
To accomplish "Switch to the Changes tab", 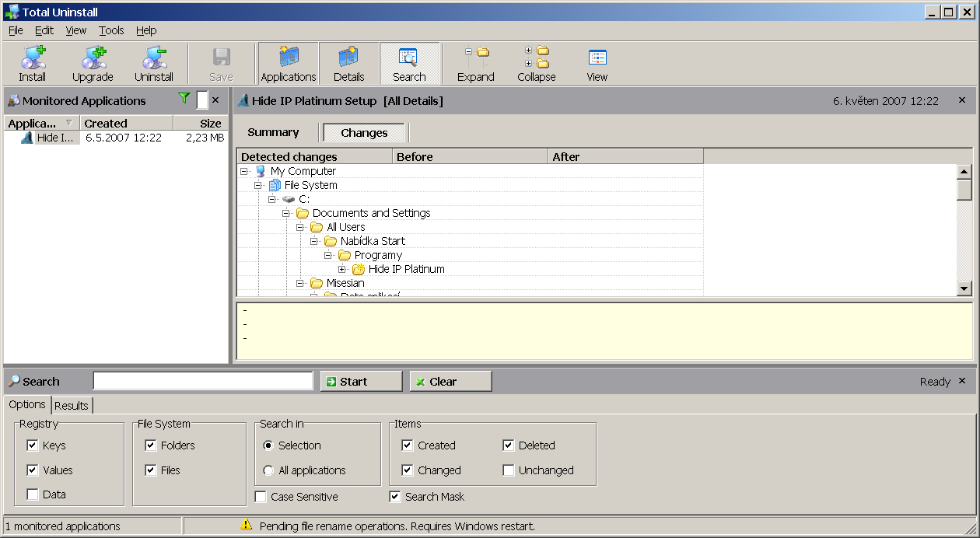I will pos(364,132).
